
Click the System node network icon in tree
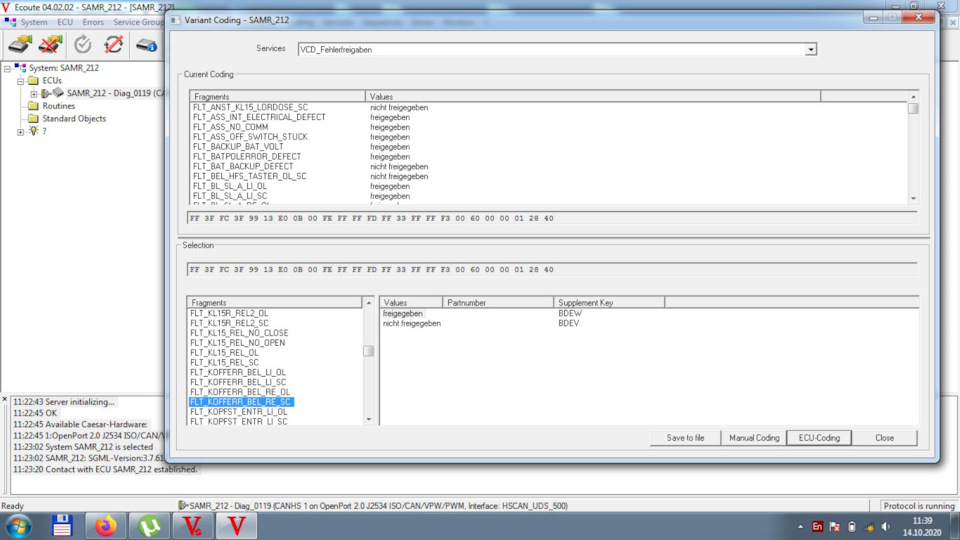tap(21, 68)
